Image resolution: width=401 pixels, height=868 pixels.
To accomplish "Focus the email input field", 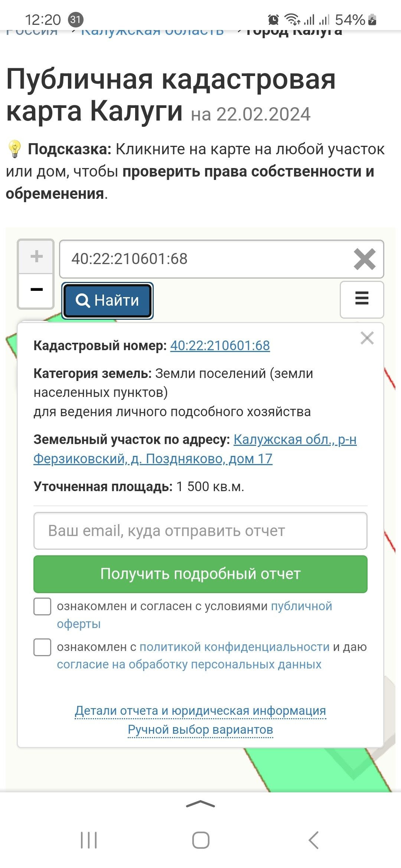I will click(x=200, y=531).
